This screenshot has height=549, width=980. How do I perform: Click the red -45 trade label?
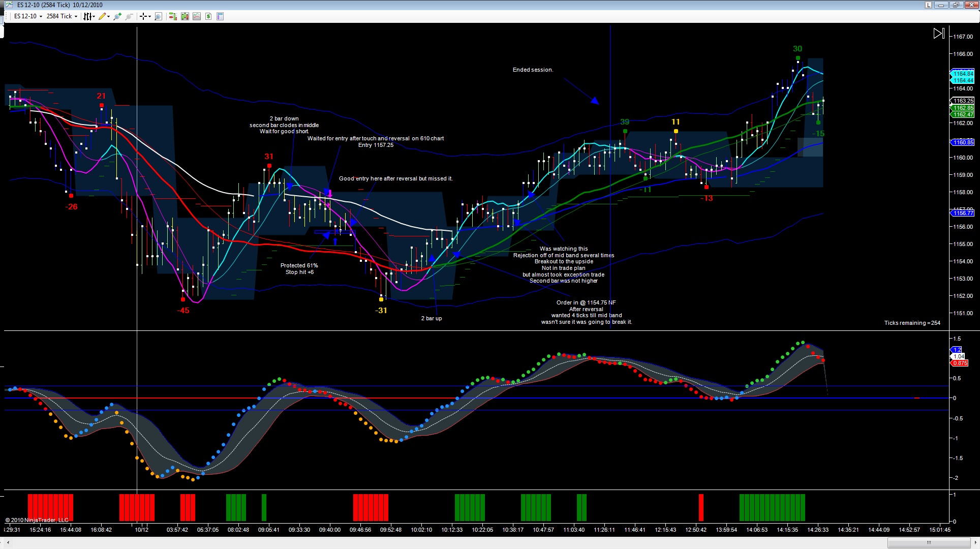(x=183, y=311)
